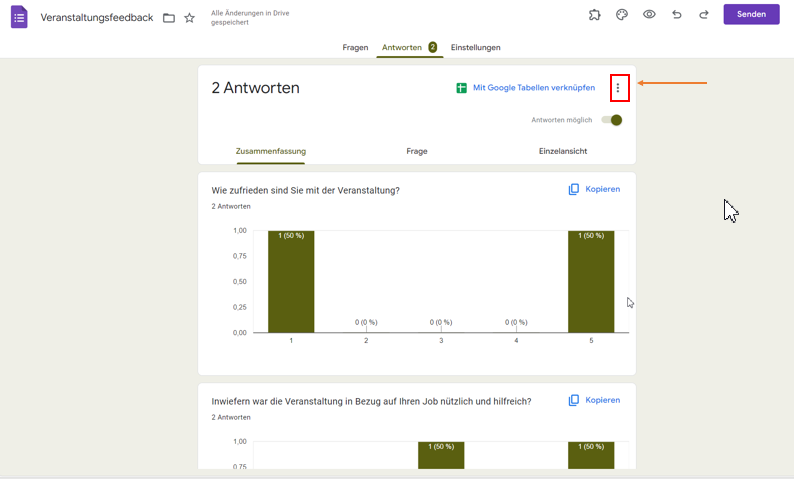Select the Antworten tab
The width and height of the screenshot is (794, 479).
[402, 47]
